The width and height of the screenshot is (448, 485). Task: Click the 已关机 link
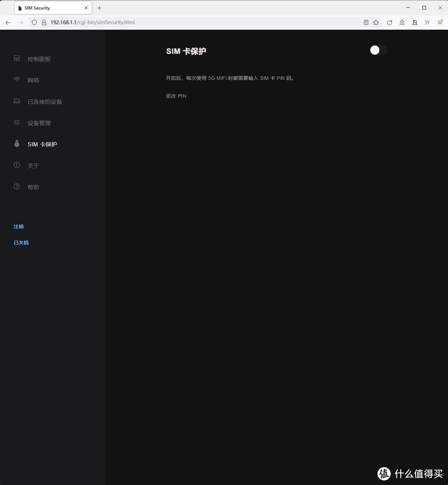click(x=21, y=242)
